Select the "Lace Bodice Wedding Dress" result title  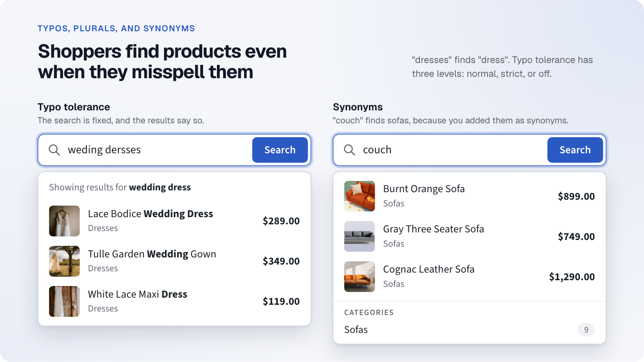(x=150, y=214)
